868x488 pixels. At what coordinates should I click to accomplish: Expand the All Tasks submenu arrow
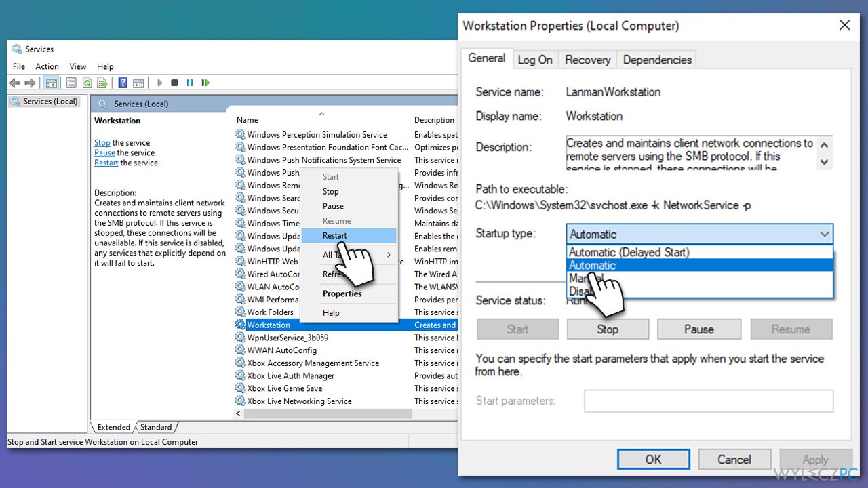[389, 255]
